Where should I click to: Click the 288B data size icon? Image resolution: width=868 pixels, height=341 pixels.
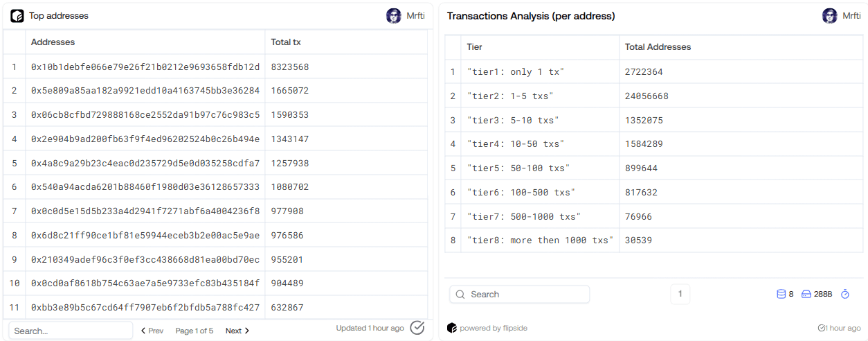(806, 295)
